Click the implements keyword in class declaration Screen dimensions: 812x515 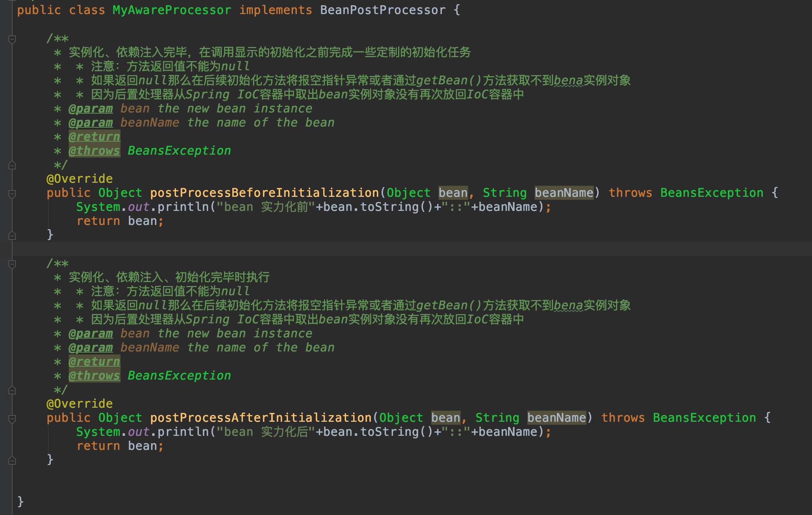[x=275, y=10]
